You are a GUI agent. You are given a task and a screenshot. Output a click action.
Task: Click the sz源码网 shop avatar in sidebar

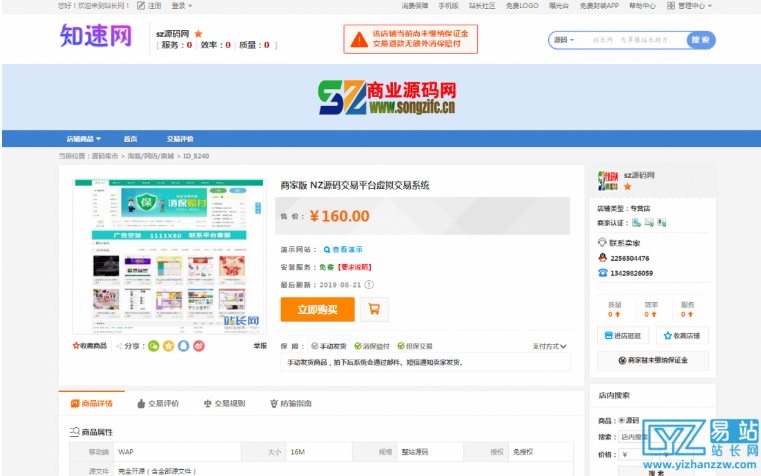click(x=608, y=181)
